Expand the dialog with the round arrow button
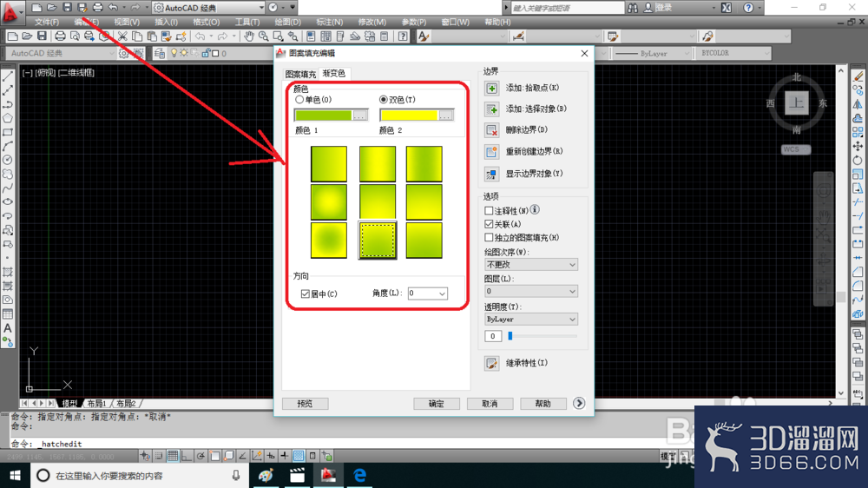Screen dimensions: 868x488 pyautogui.click(x=579, y=403)
